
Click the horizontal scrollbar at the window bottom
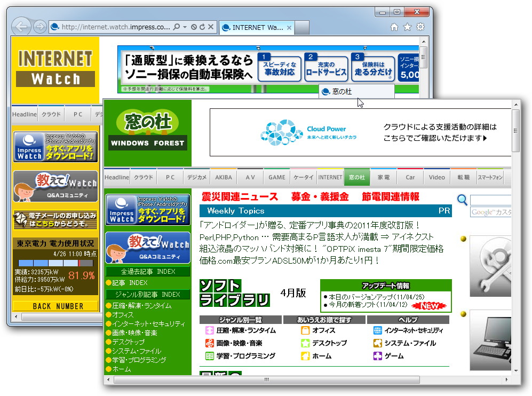(x=267, y=381)
